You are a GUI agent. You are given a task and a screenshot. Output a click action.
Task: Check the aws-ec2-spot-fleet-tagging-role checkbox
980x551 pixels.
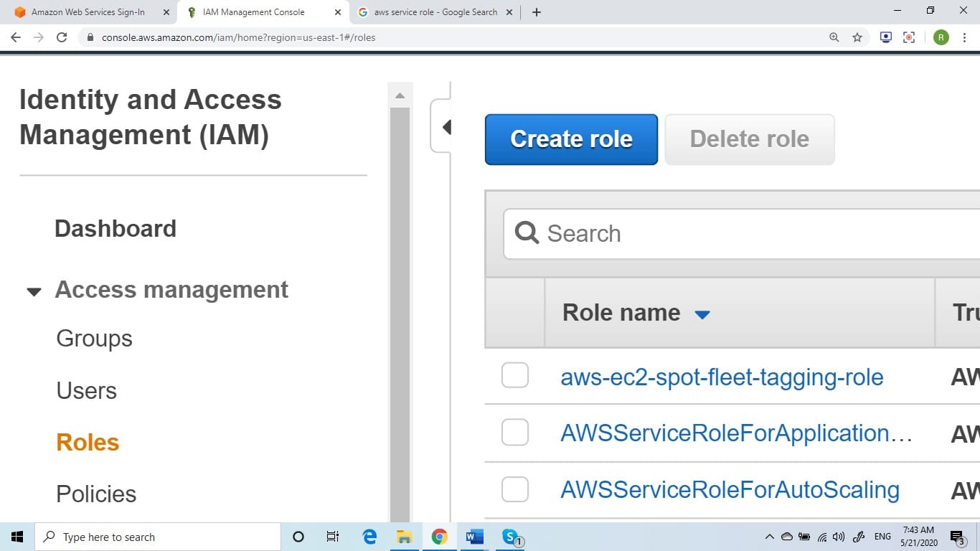click(514, 375)
